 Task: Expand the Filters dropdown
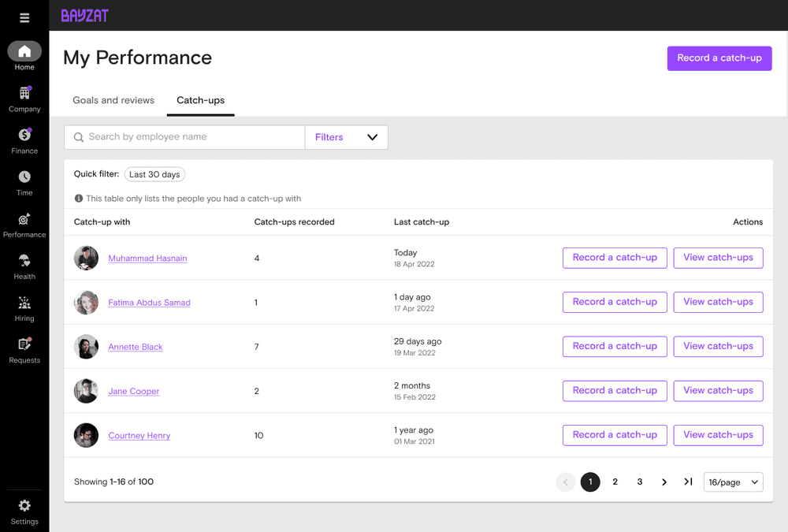tap(346, 136)
